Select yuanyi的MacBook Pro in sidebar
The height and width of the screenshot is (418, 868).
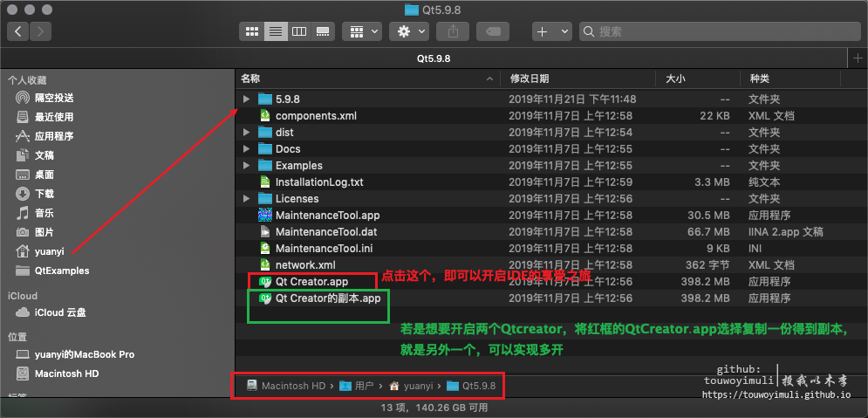point(75,354)
